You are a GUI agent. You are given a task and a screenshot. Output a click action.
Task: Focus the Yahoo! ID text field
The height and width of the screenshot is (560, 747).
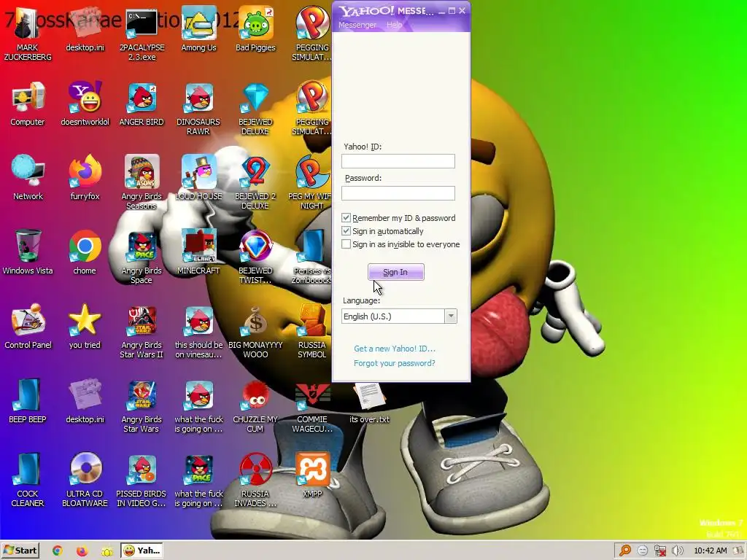tap(398, 161)
